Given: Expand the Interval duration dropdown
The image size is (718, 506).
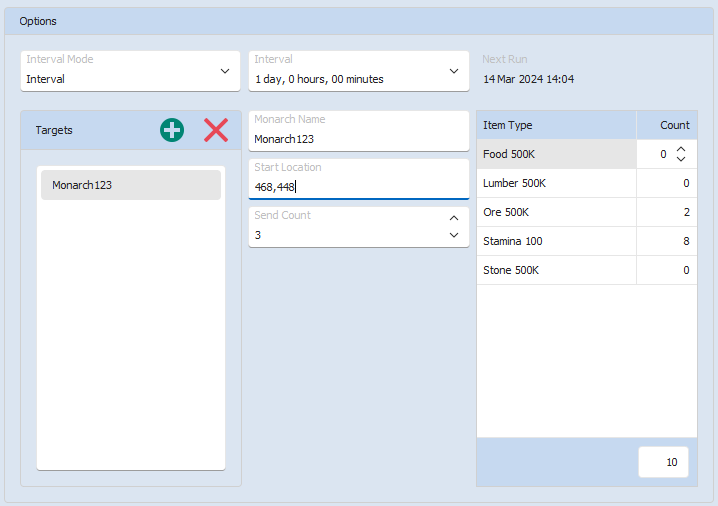Looking at the screenshot, I should point(359,71).
